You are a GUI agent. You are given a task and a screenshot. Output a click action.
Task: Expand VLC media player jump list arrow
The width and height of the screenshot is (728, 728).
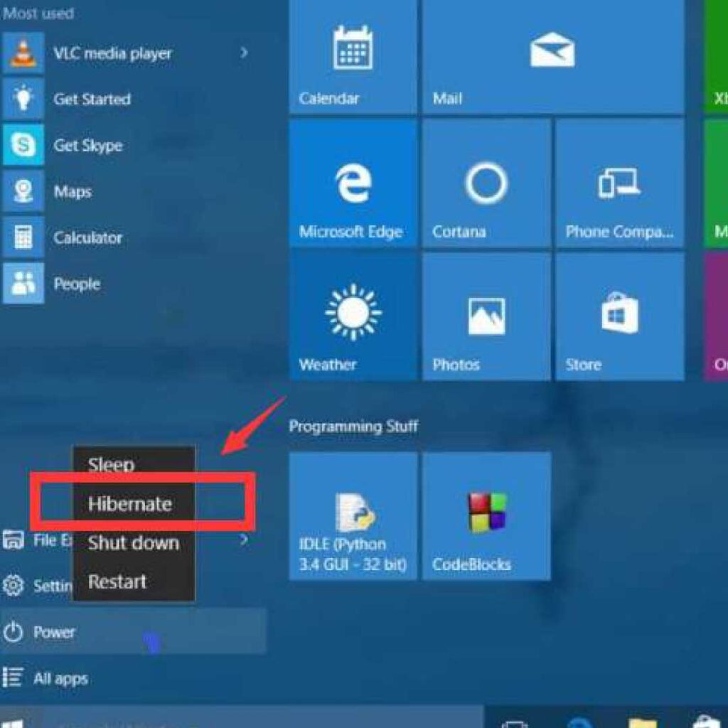[244, 53]
